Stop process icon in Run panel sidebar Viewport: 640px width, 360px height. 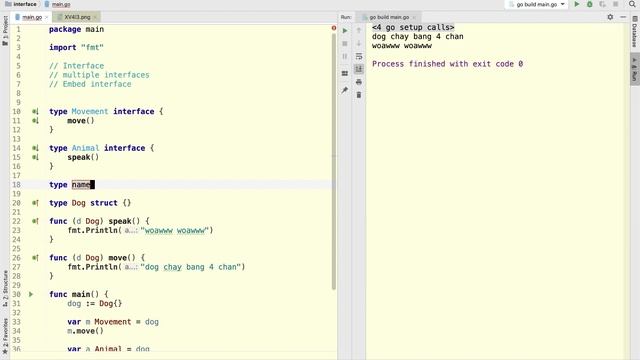[x=345, y=43]
